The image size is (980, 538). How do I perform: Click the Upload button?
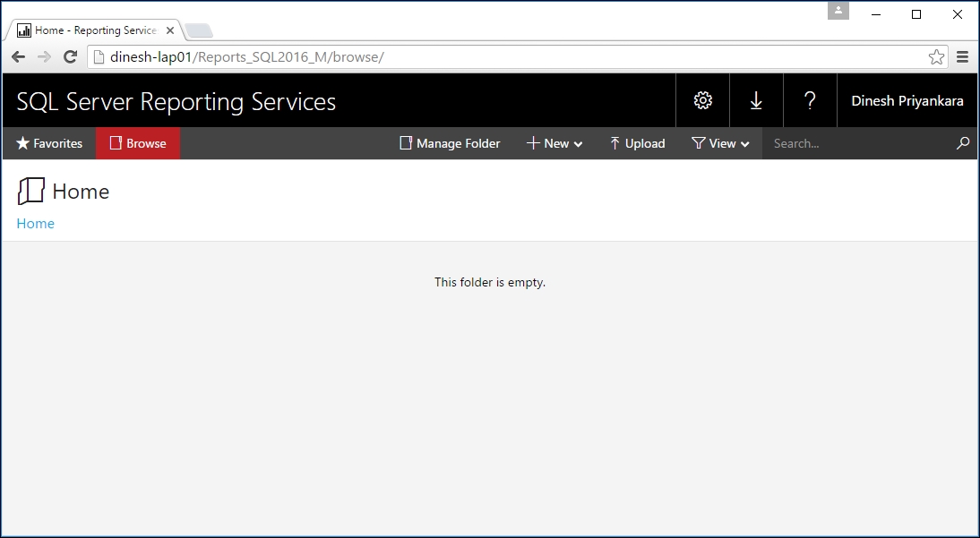click(x=638, y=143)
